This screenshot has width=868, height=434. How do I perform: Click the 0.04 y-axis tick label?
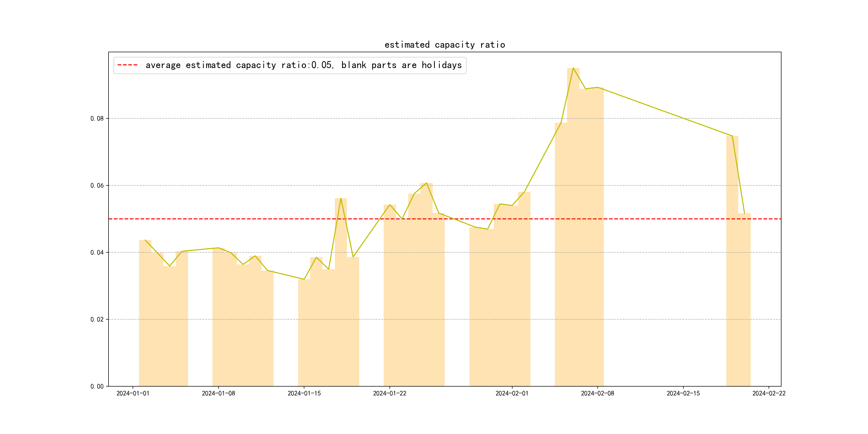(x=97, y=252)
